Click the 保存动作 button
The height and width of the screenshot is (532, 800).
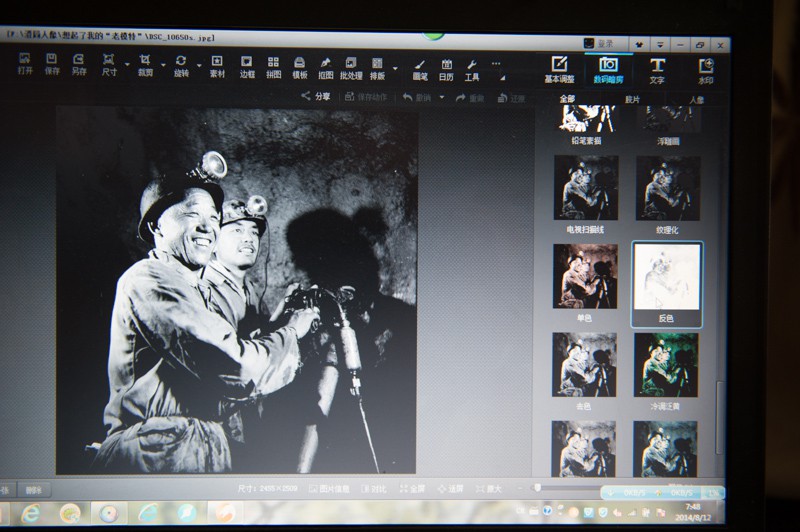(x=366, y=96)
